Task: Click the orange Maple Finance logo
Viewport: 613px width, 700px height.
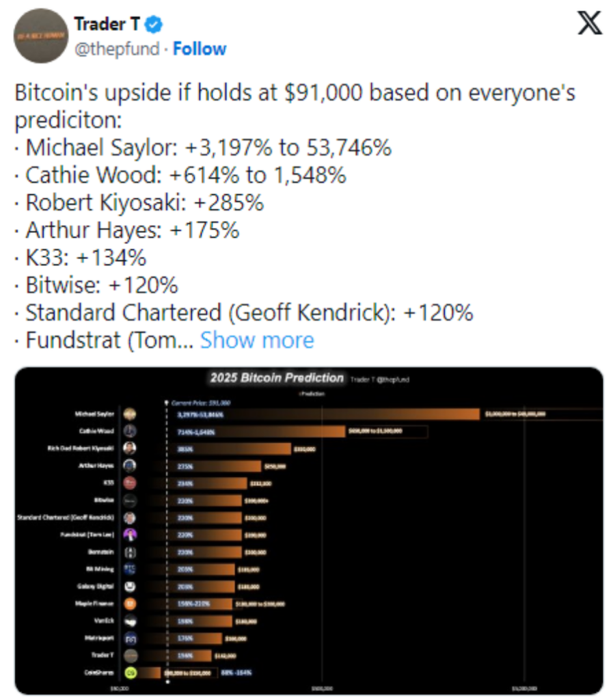Action: point(130,604)
